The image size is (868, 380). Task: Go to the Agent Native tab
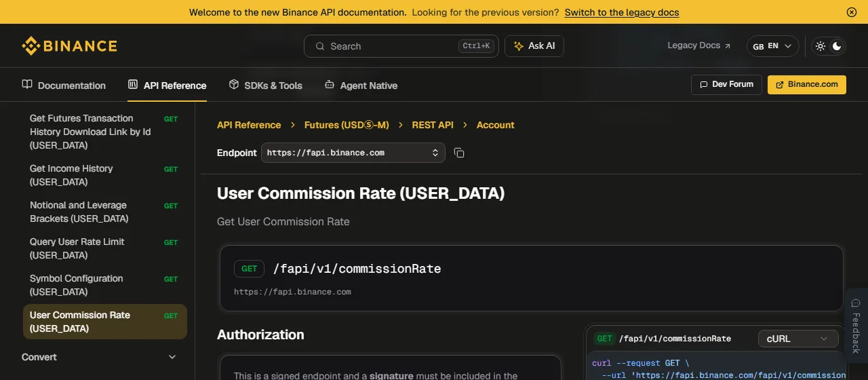(361, 85)
